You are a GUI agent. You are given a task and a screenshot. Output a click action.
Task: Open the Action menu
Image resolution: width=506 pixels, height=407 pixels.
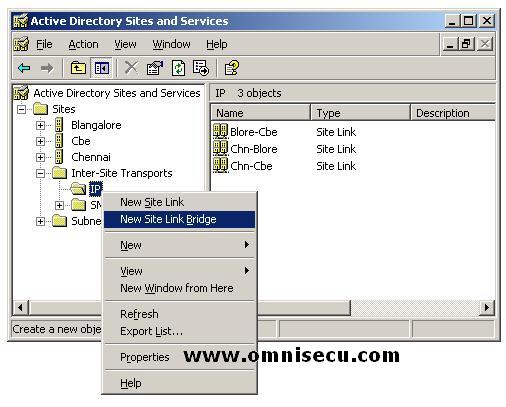83,44
